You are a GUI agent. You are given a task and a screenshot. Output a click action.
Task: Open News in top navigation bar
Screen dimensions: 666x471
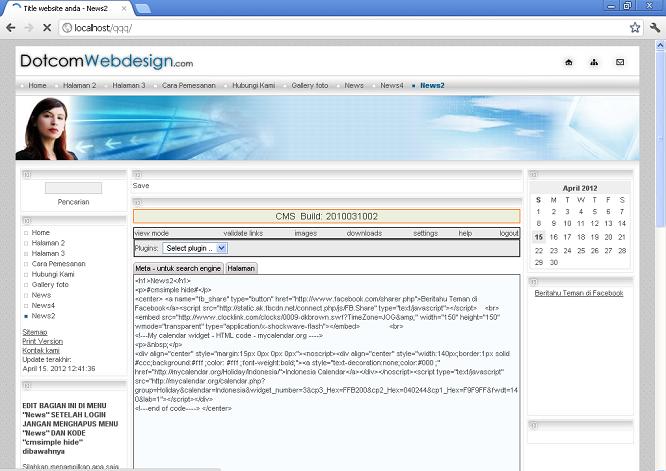(354, 85)
